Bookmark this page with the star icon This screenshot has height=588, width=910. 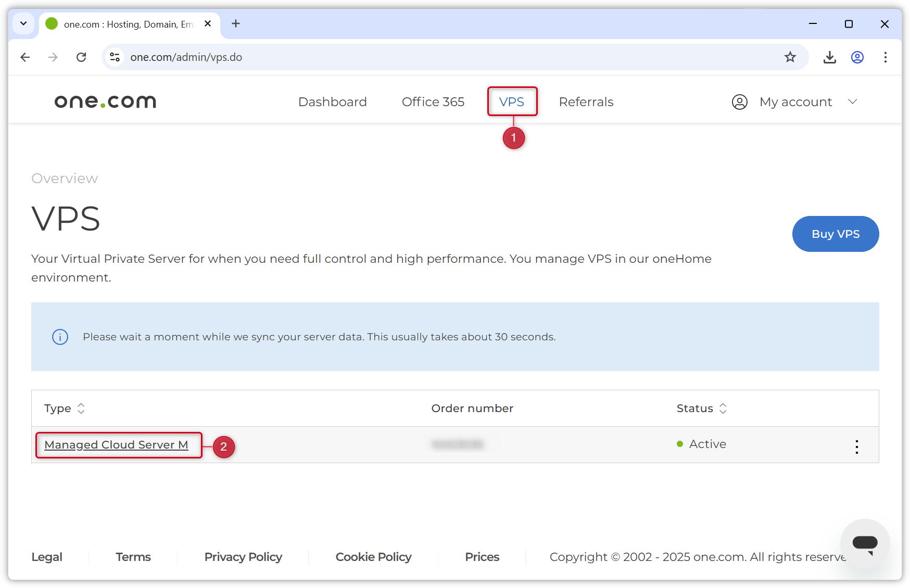tap(790, 57)
